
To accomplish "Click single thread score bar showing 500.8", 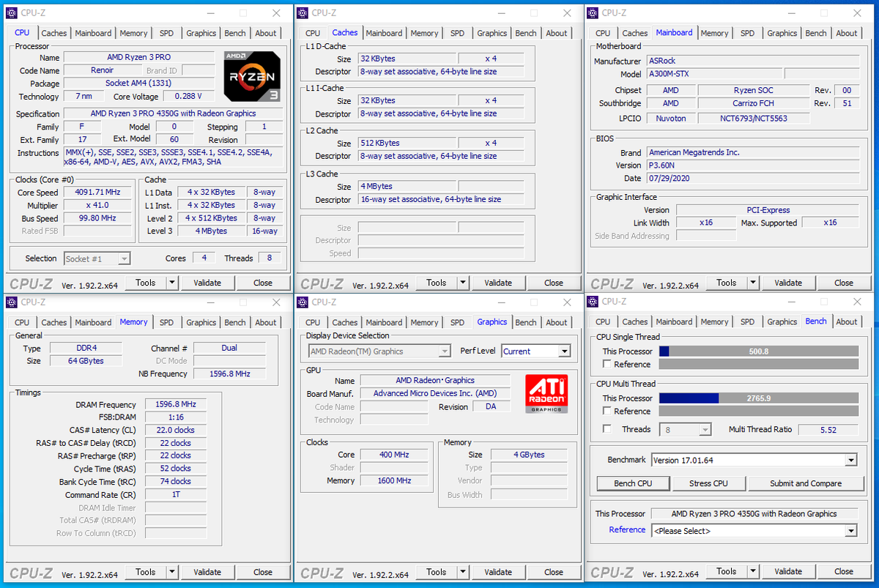I will click(758, 351).
